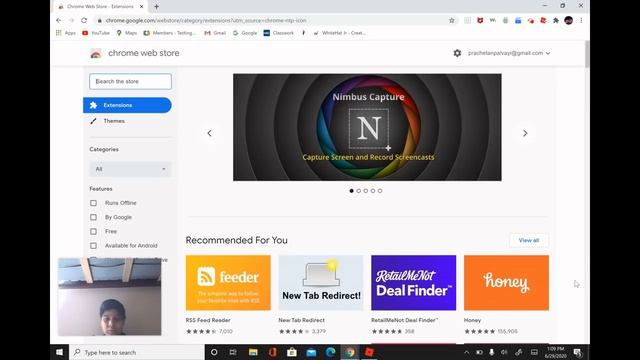Switch to Chrome on the taskbar

[x=350, y=352]
